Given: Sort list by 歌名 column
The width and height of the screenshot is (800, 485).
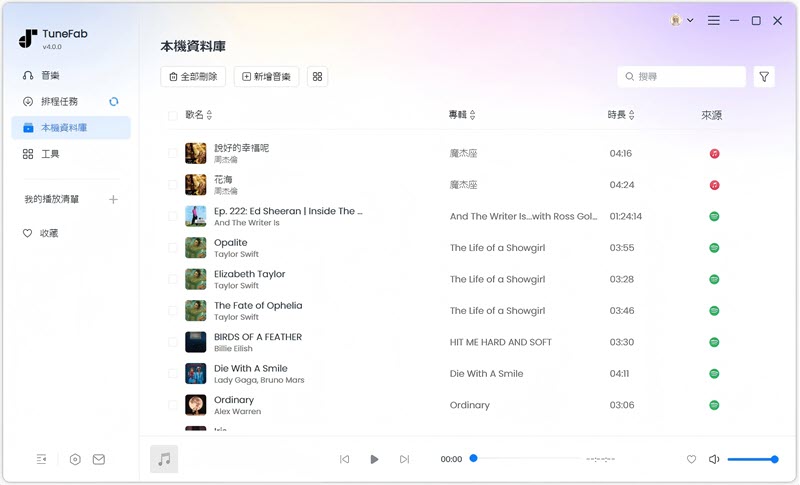Looking at the screenshot, I should 198,115.
